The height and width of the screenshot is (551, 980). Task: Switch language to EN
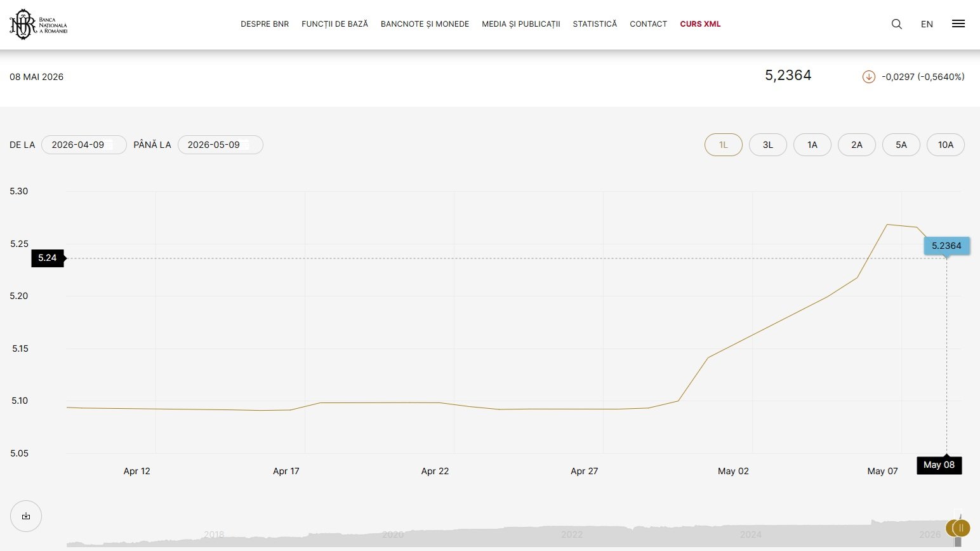[x=927, y=24]
